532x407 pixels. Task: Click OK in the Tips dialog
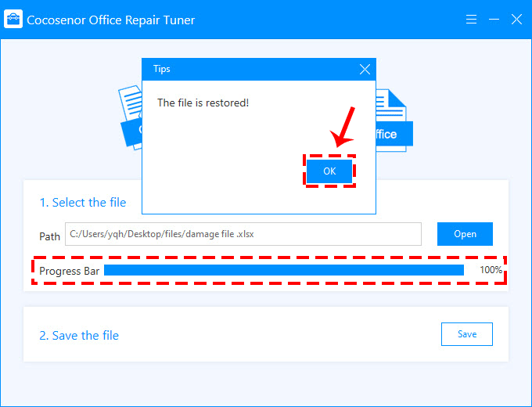click(329, 171)
